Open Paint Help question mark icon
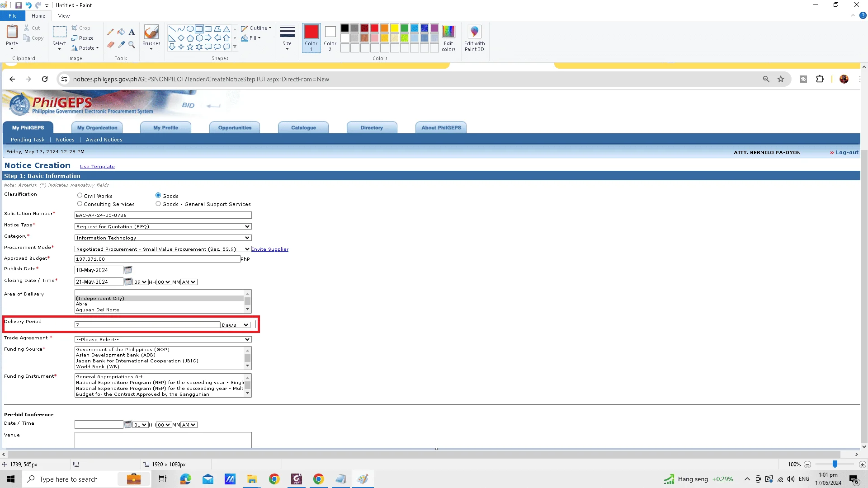The image size is (868, 488). tap(863, 16)
